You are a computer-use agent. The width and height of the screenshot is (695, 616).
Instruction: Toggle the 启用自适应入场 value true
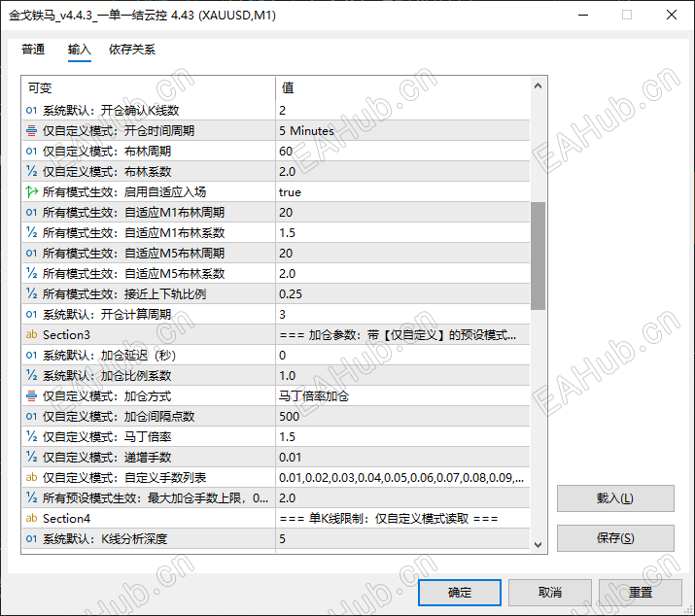pyautogui.click(x=402, y=191)
